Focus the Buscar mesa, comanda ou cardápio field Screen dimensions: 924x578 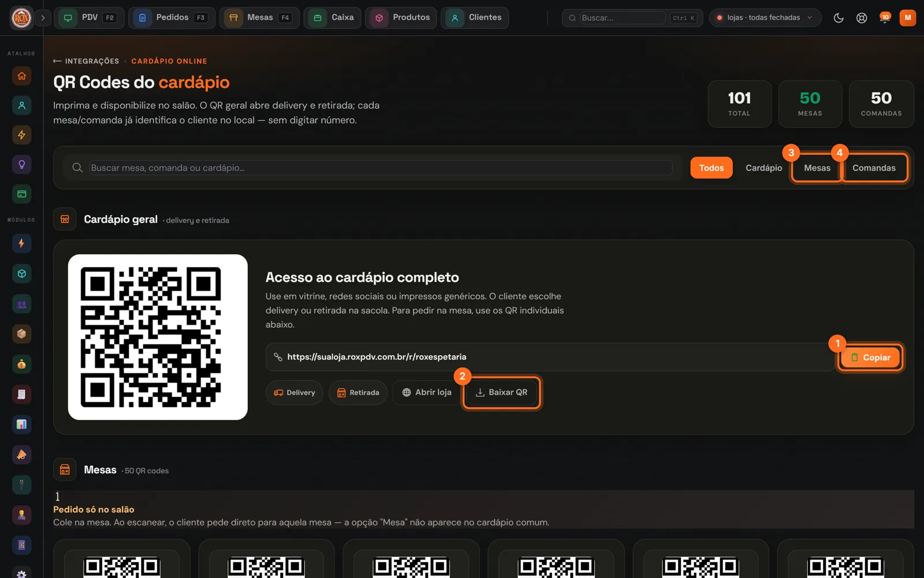coord(381,168)
